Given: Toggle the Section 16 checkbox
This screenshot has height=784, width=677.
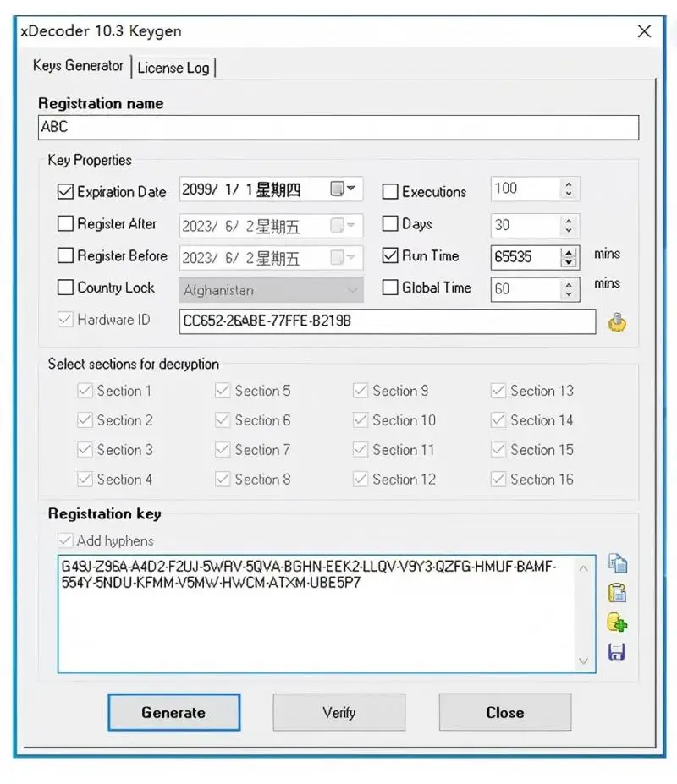Looking at the screenshot, I should tap(498, 479).
